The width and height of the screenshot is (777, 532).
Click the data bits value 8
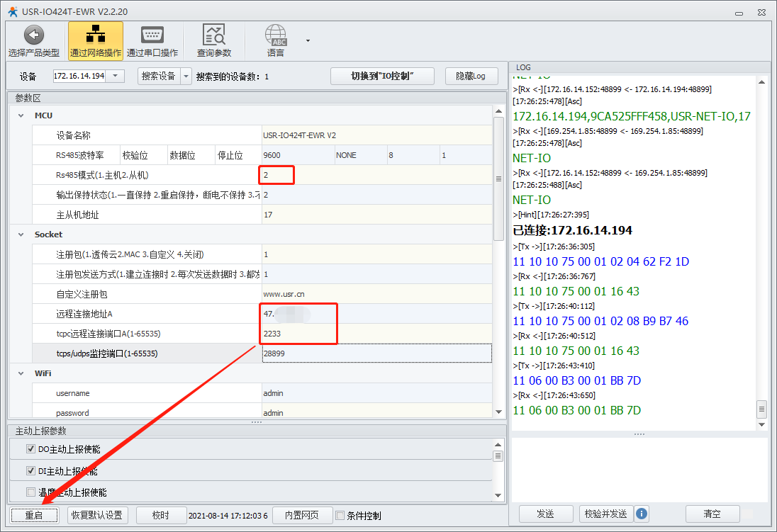(x=413, y=155)
